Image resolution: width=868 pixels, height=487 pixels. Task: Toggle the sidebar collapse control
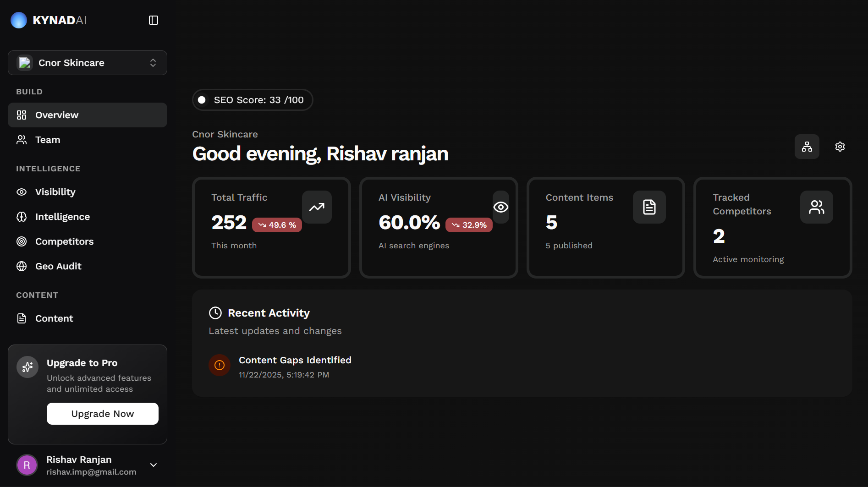point(154,20)
